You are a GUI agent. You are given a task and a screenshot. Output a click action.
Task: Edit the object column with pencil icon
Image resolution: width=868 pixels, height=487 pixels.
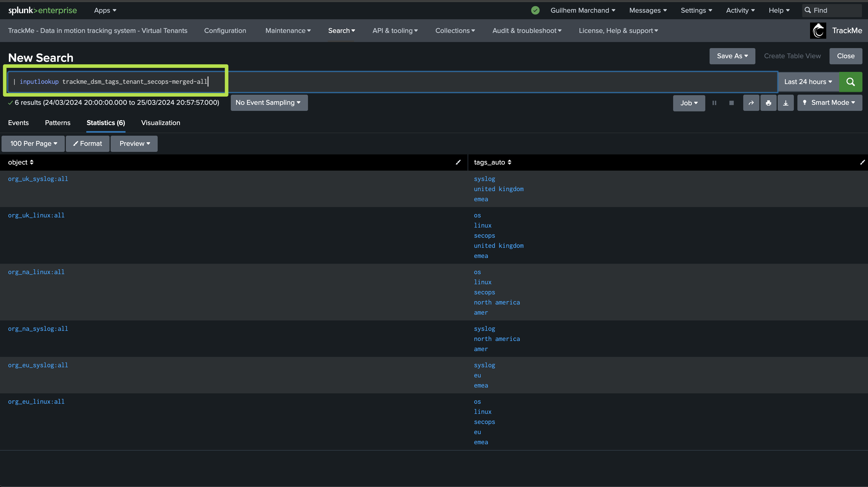click(458, 163)
